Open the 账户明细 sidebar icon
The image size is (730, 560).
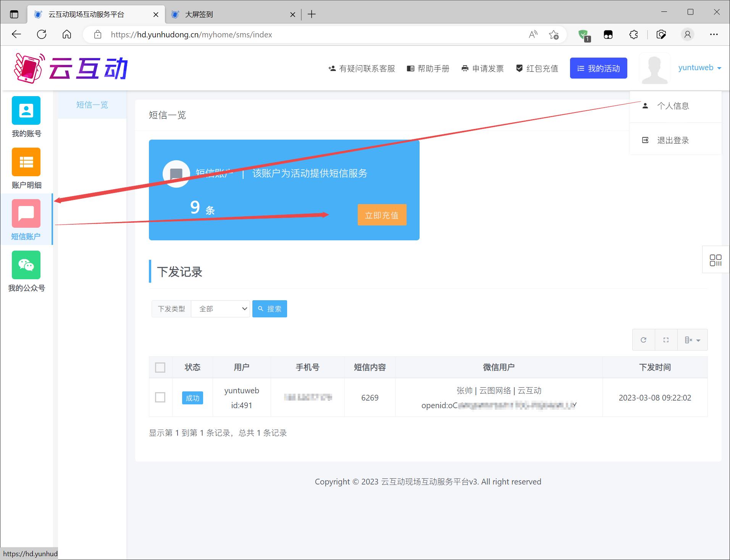(x=26, y=162)
